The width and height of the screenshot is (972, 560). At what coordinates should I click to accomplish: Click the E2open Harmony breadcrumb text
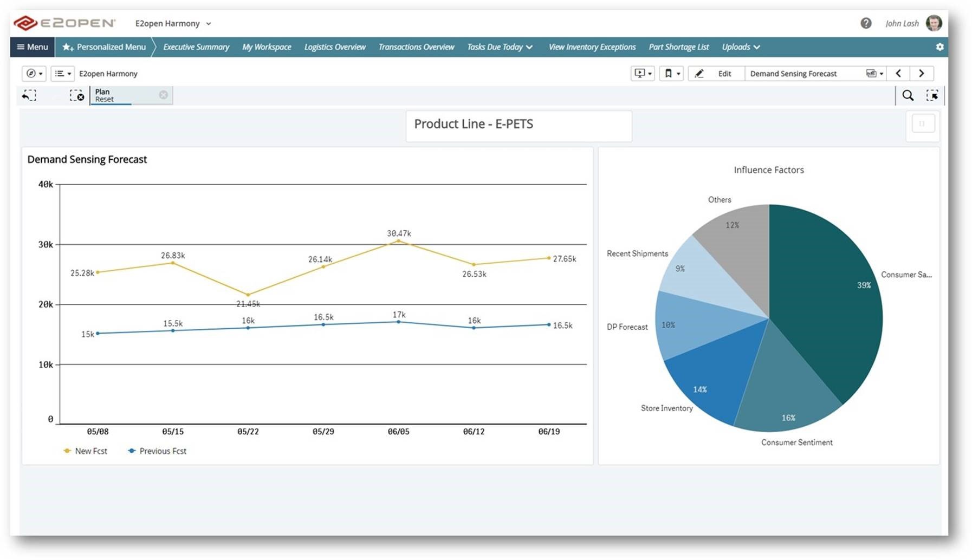pyautogui.click(x=108, y=74)
